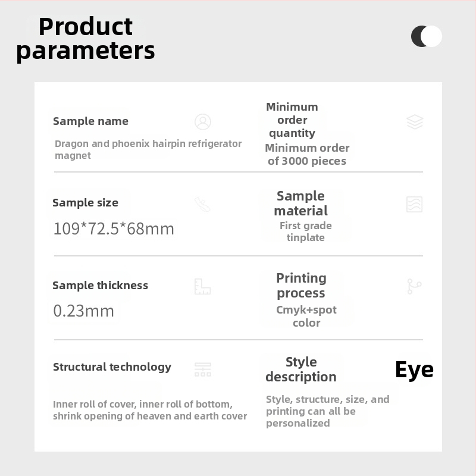Click the Eye label

[414, 369]
